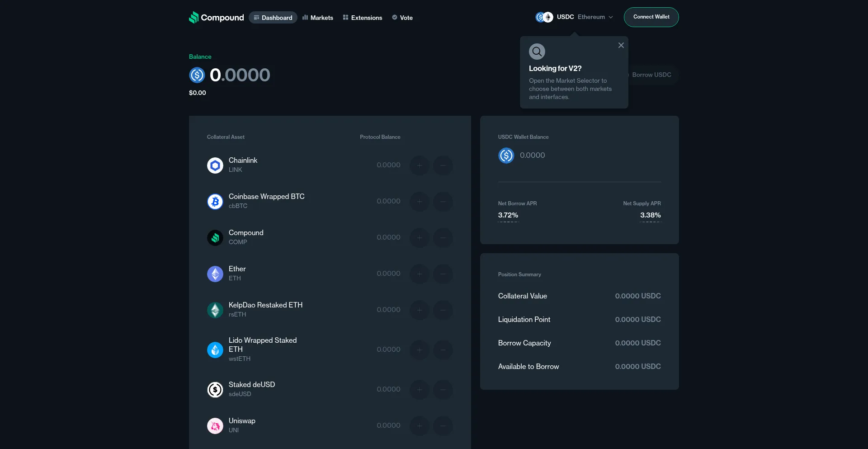This screenshot has width=868, height=449.
Task: Click the Uniswap UNI unicorn icon
Action: [x=215, y=426]
